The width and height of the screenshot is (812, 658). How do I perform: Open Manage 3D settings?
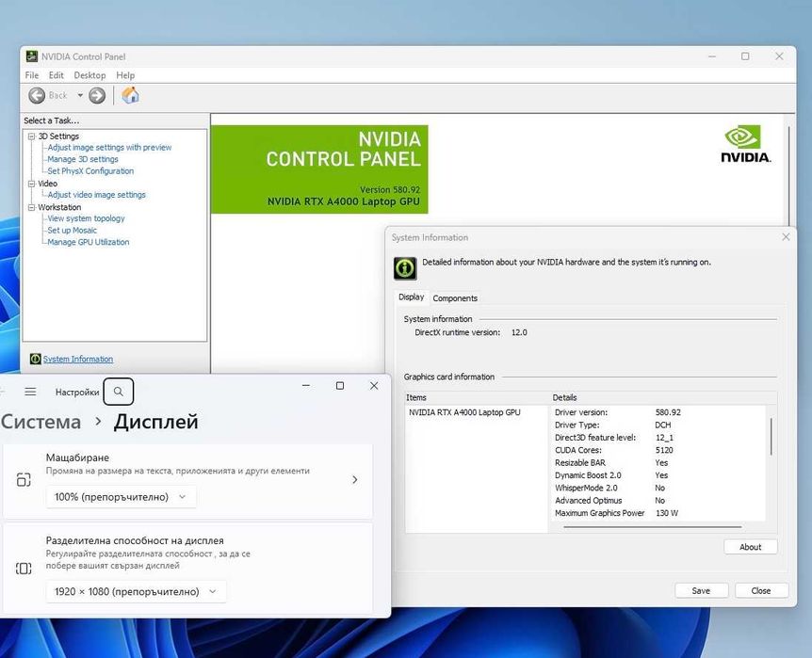click(x=83, y=159)
